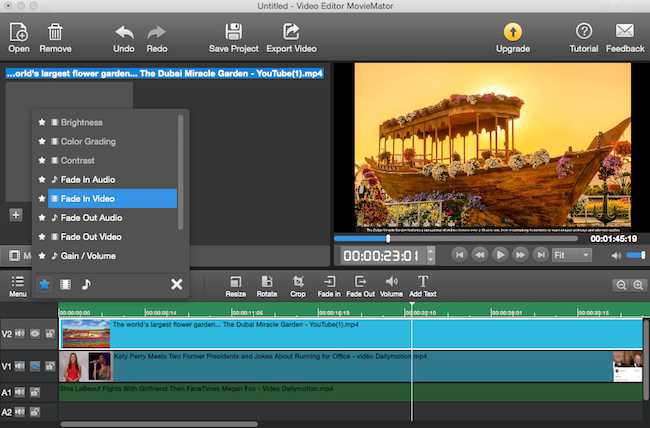Undo the last action
Image resolution: width=650 pixels, height=428 pixels.
tap(124, 32)
